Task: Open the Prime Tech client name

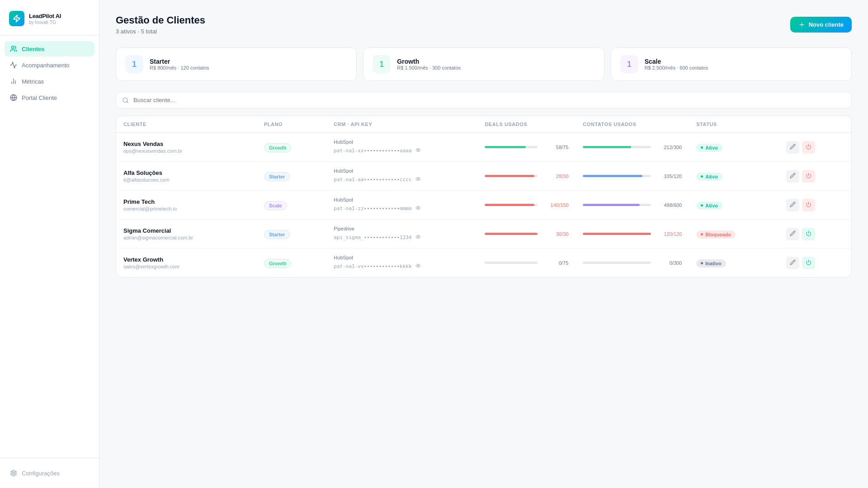Action: click(x=139, y=202)
